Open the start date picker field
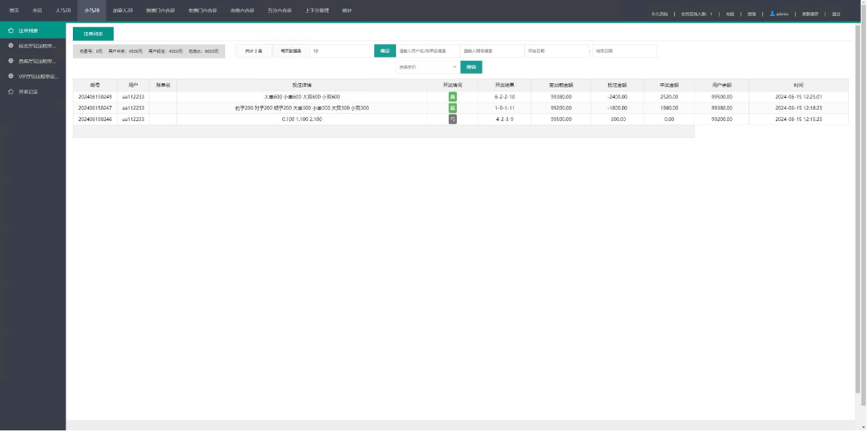868x432 pixels. [x=556, y=51]
